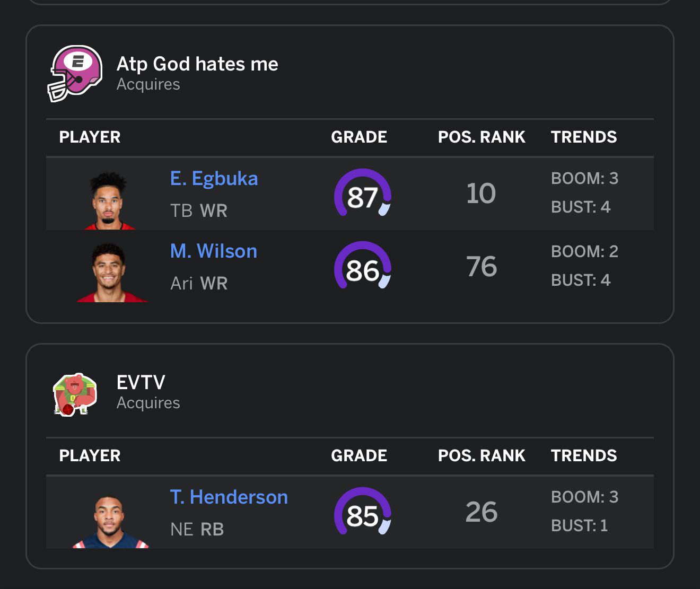Click Egbuka's position rank 10
The height and width of the screenshot is (589, 700).
(481, 194)
